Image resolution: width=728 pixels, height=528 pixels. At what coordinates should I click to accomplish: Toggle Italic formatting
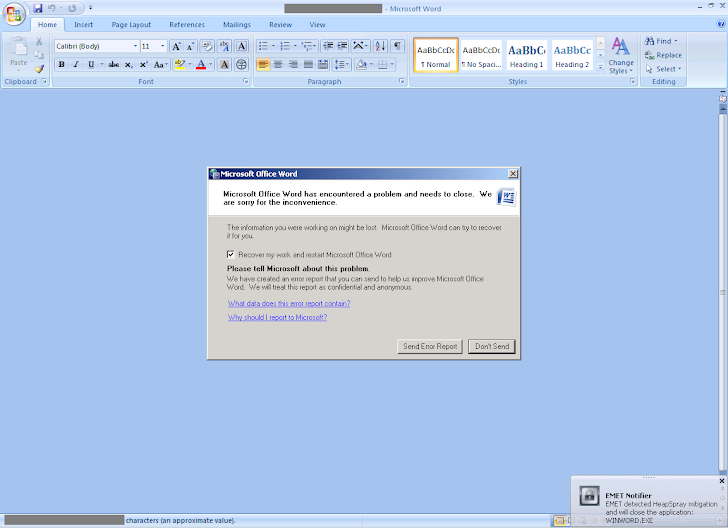[76, 65]
